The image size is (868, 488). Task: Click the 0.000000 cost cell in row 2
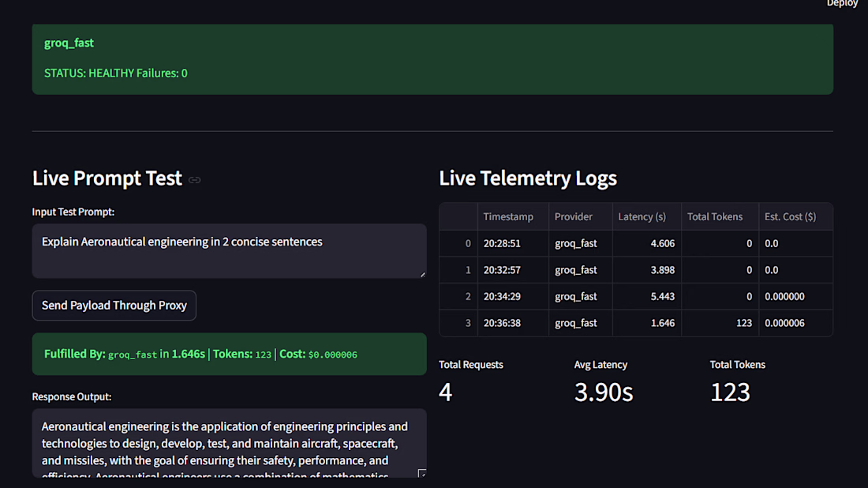coord(795,296)
